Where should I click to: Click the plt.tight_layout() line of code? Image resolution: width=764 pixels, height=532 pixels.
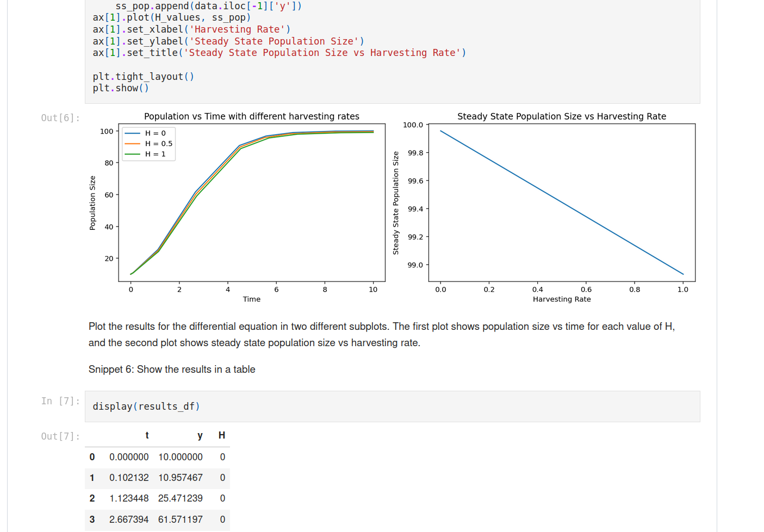coord(142,76)
